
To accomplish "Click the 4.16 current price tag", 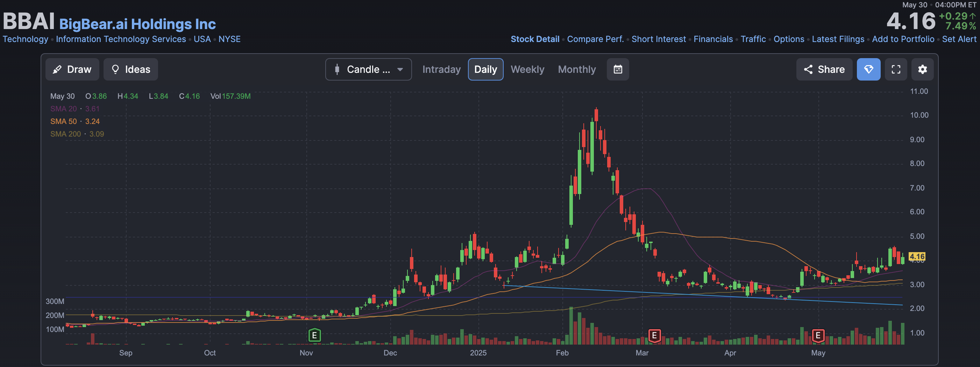I will click(x=917, y=256).
